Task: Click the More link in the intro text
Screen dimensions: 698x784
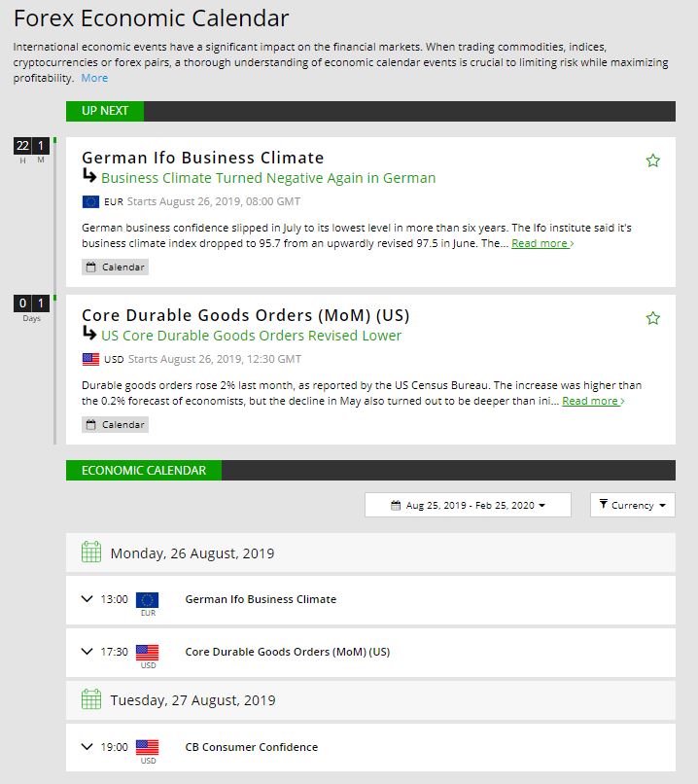Action: pyautogui.click(x=94, y=78)
